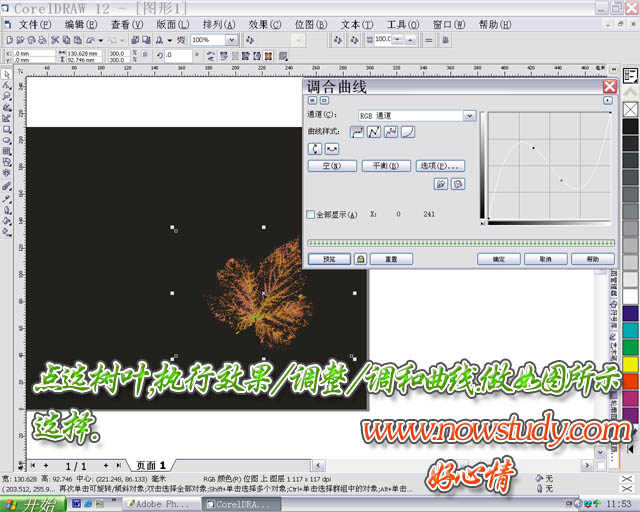
Task: Select the Interactive blend tool
Action: (x=7, y=187)
